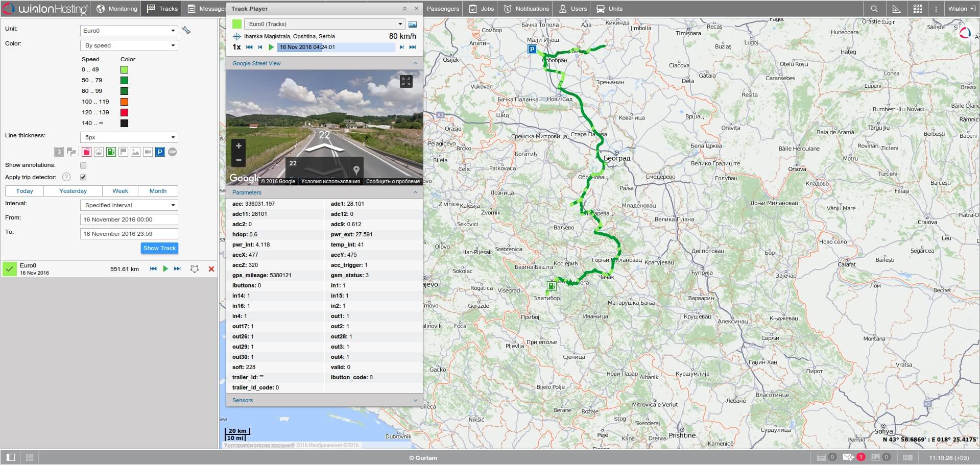Toggle green fuel fillings marker icon
The width and height of the screenshot is (980, 465).
111,152
